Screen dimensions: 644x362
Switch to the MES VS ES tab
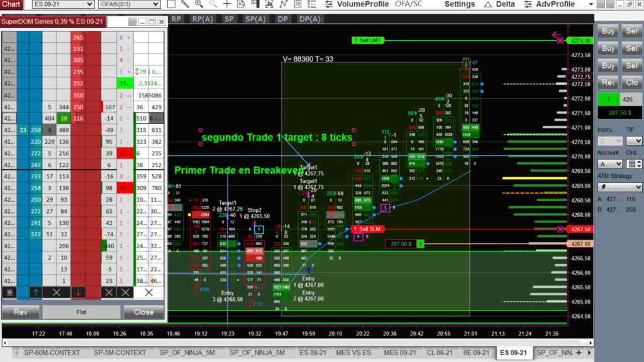(353, 353)
